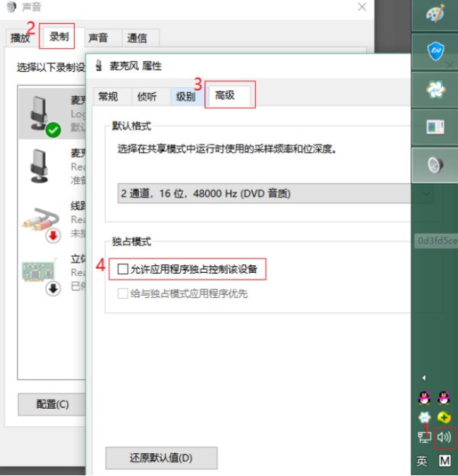Screen dimensions: 458x476
Task: Click the black down-arrow disabled badge
Action: tap(53, 288)
